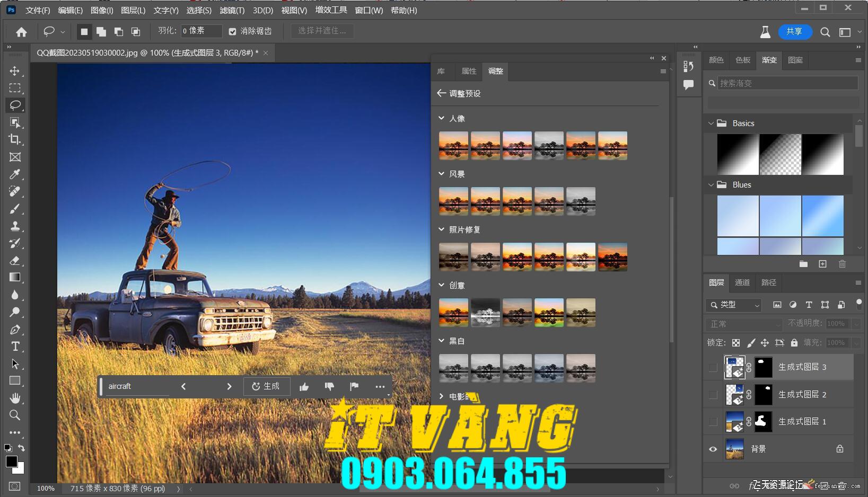The image size is (868, 497).
Task: Collapse the 人像 preset section
Action: (441, 118)
